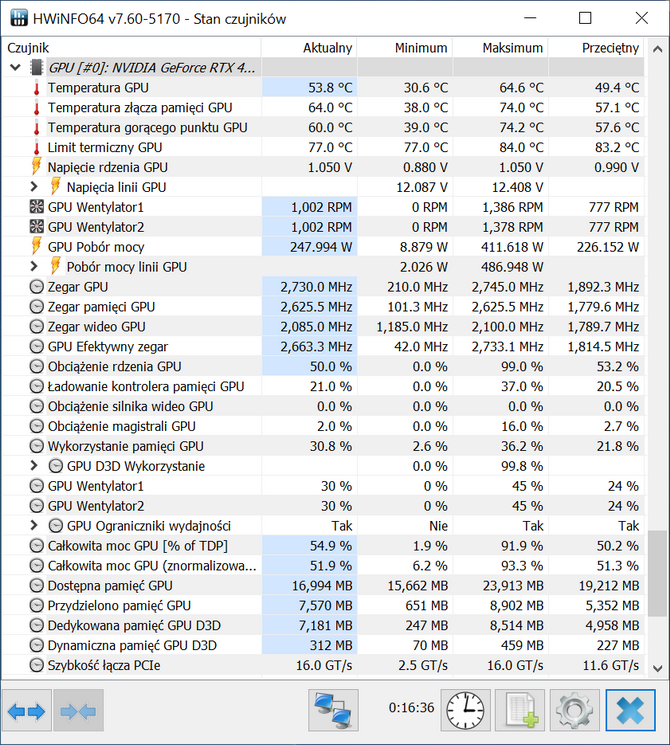Click the 2,730.0 MHz current clock value

pos(316,287)
